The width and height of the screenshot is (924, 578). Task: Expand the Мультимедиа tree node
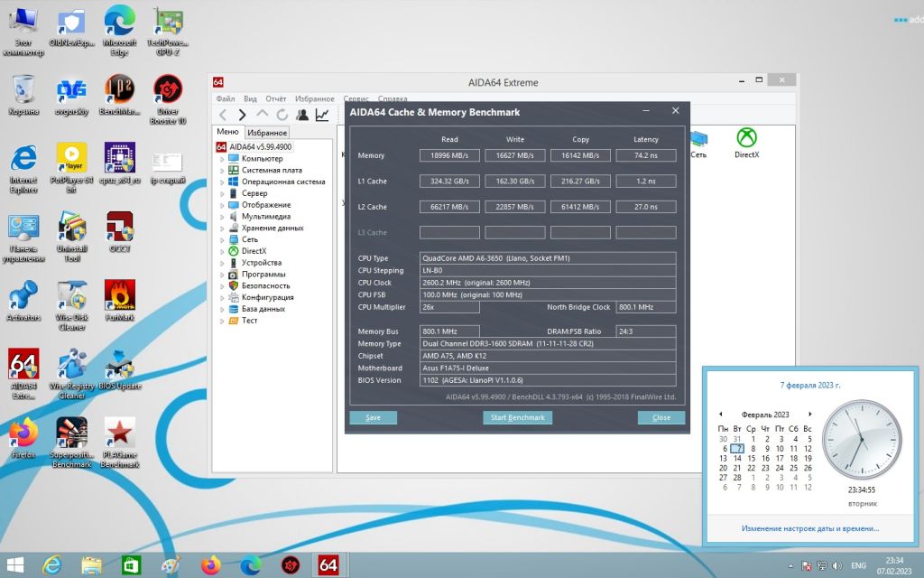pyautogui.click(x=222, y=217)
